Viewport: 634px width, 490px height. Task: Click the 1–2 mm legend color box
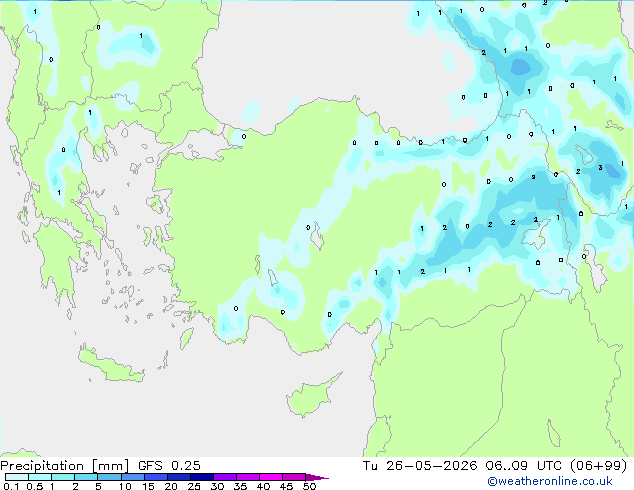click(x=63, y=477)
